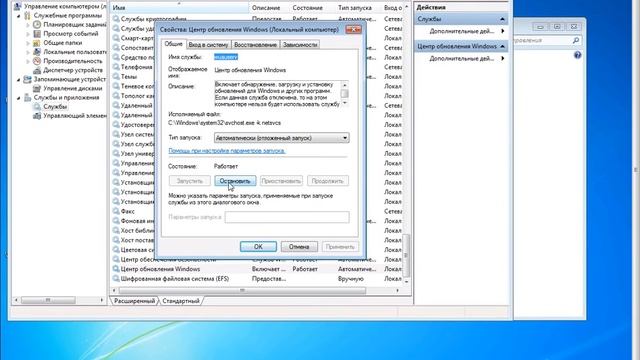Click the search magnifier in background window
The height and width of the screenshot is (360, 640).
576,40
